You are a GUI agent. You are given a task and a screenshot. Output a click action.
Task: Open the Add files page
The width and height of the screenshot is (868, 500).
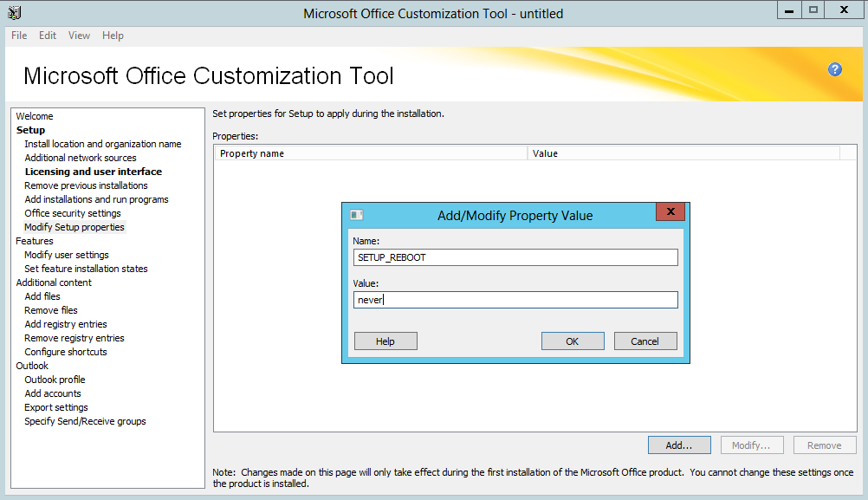point(42,296)
